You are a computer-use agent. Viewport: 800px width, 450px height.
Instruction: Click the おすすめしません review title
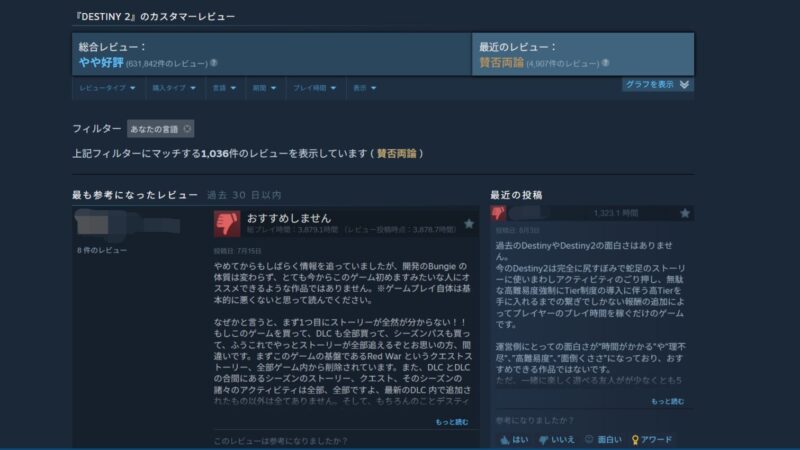point(289,218)
